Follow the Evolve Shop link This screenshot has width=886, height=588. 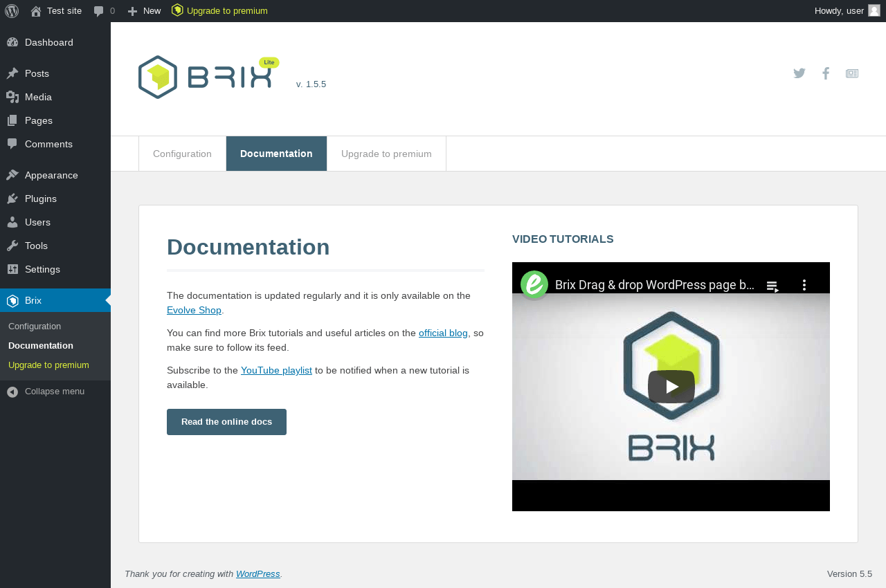pos(194,310)
